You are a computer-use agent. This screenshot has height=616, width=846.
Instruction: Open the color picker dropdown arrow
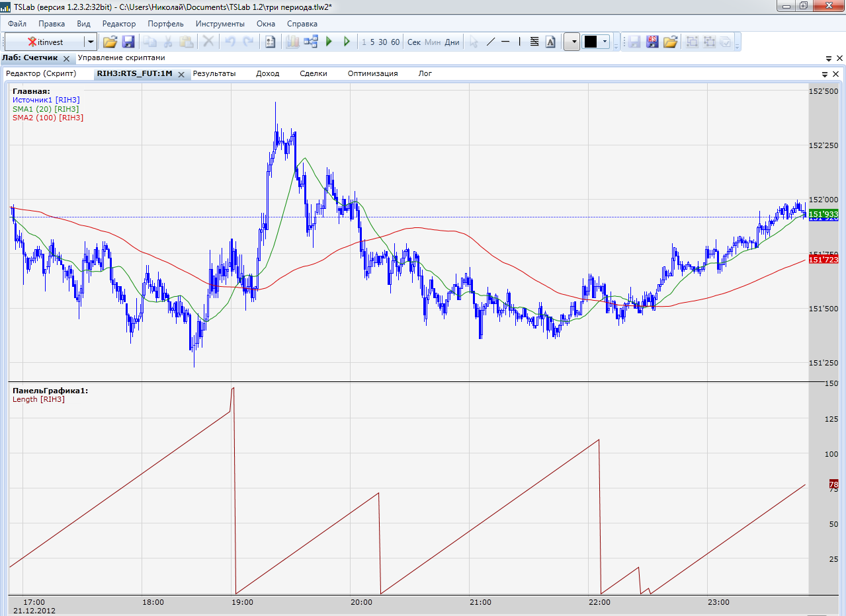(605, 42)
